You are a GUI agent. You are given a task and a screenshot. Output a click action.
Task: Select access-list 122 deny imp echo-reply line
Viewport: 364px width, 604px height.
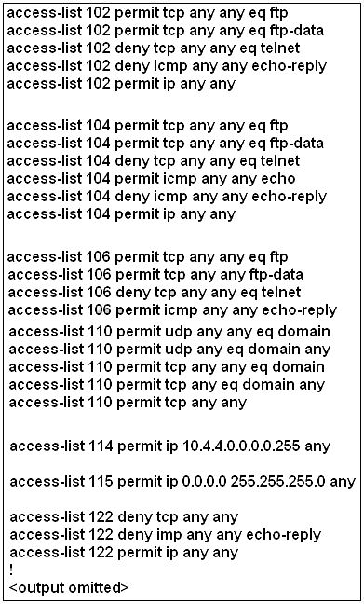click(166, 535)
